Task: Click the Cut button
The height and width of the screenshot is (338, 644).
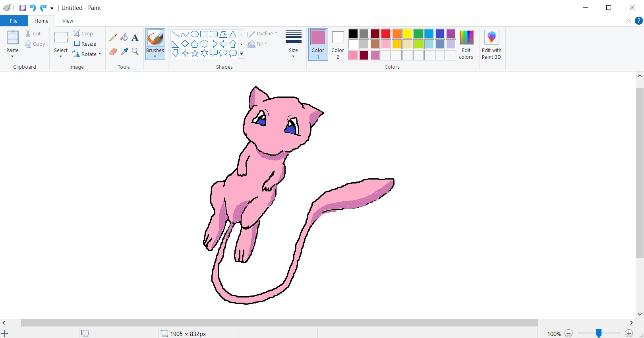Action: pyautogui.click(x=33, y=33)
